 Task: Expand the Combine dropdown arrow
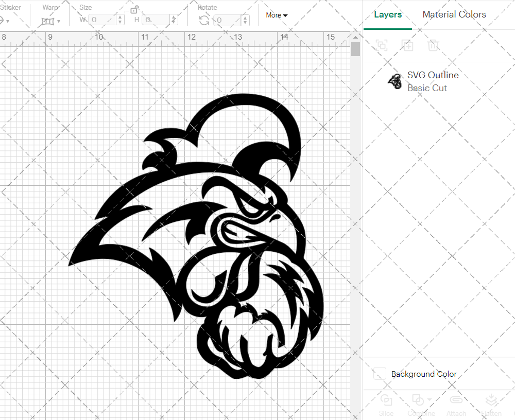click(x=429, y=399)
